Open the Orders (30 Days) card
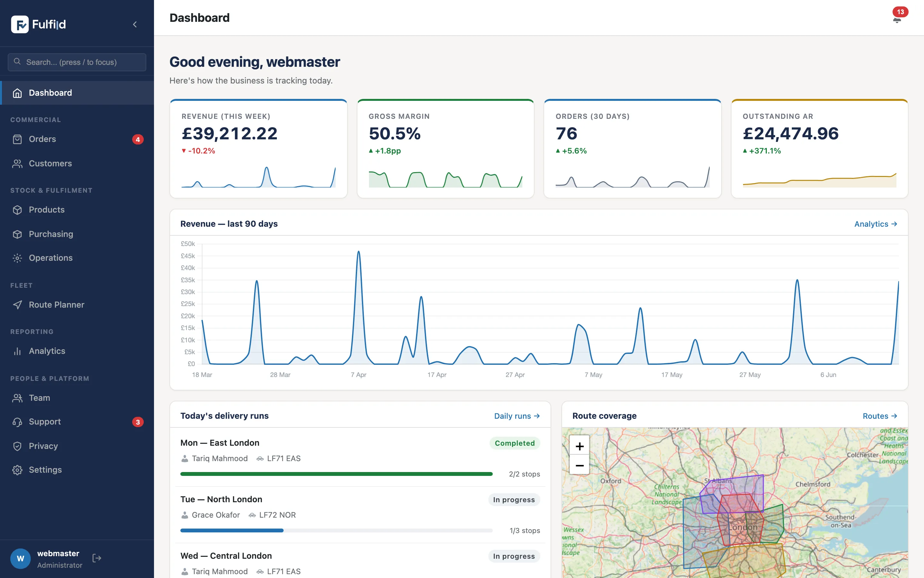This screenshot has width=924, height=578. (632, 149)
